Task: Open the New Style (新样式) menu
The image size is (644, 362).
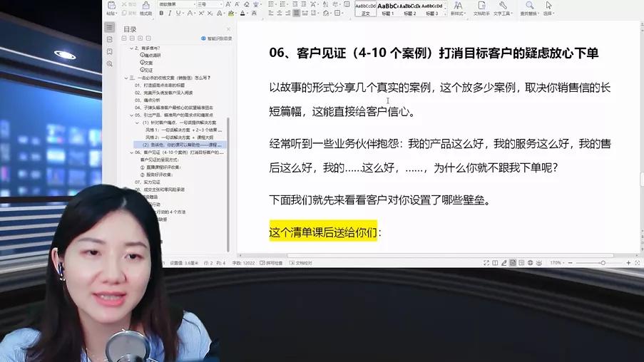Action: click(x=458, y=9)
